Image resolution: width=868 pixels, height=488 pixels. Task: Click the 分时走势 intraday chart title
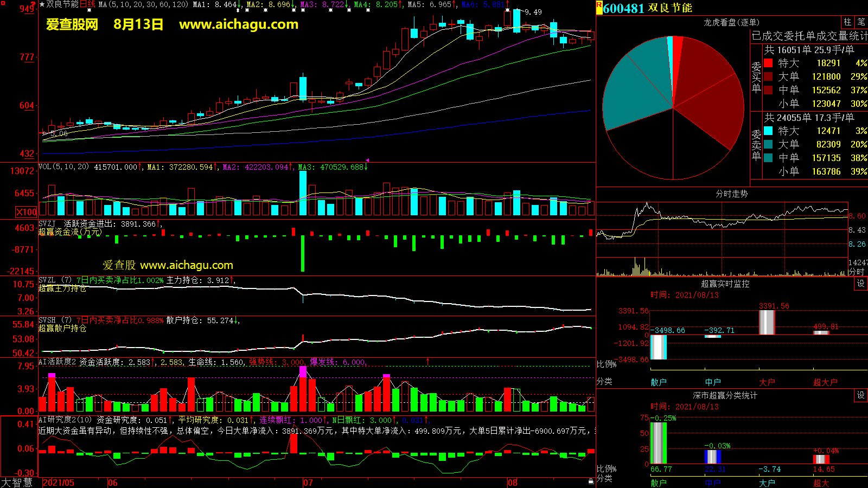[731, 194]
